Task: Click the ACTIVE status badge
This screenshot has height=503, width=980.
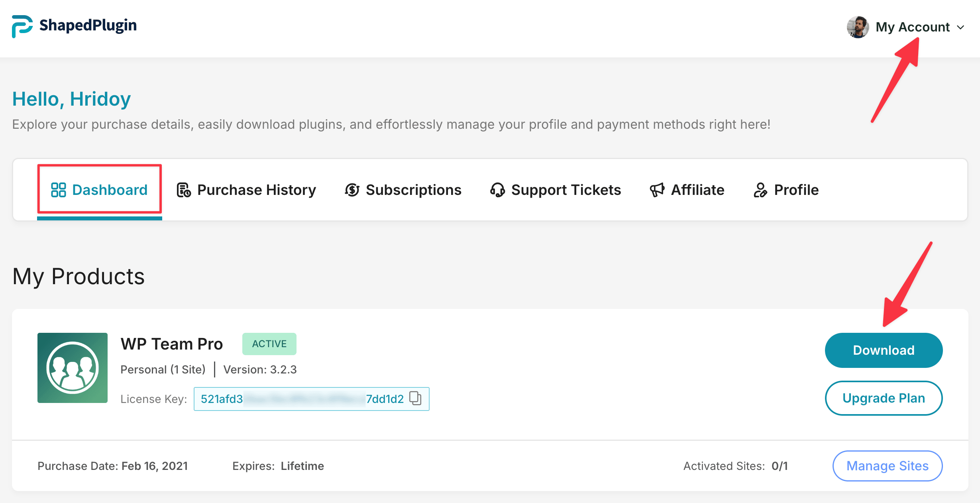Action: click(x=269, y=344)
